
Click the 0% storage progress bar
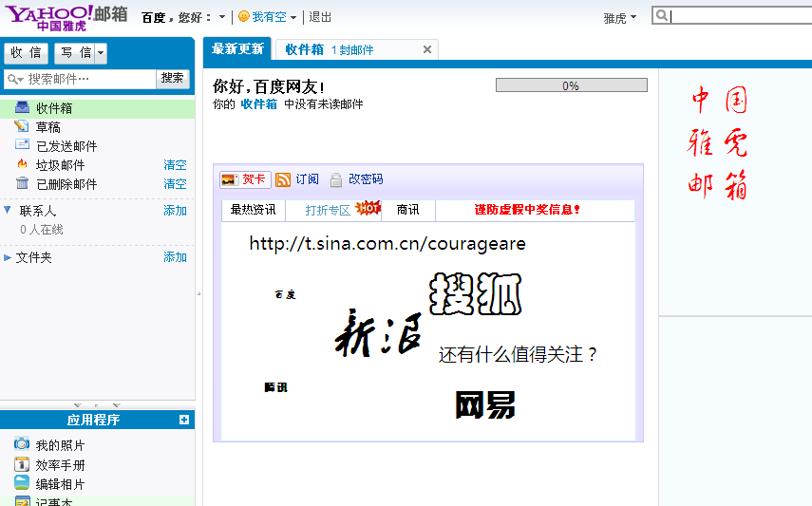pos(571,85)
